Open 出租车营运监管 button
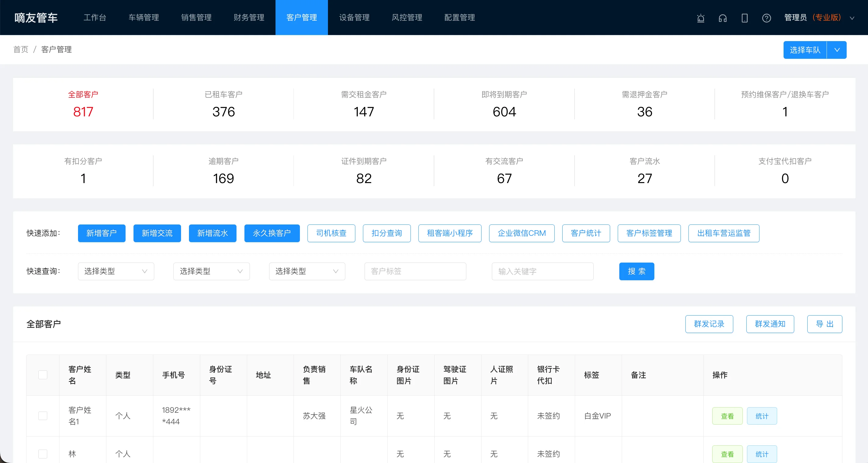Viewport: 868px width, 463px height. coord(724,233)
